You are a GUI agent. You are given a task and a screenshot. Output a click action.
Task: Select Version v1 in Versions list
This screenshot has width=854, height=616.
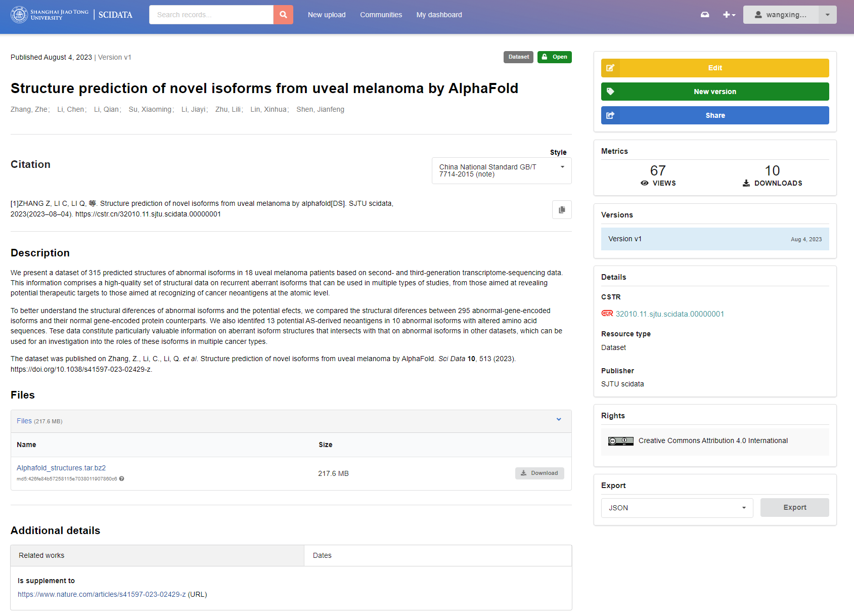click(x=715, y=239)
